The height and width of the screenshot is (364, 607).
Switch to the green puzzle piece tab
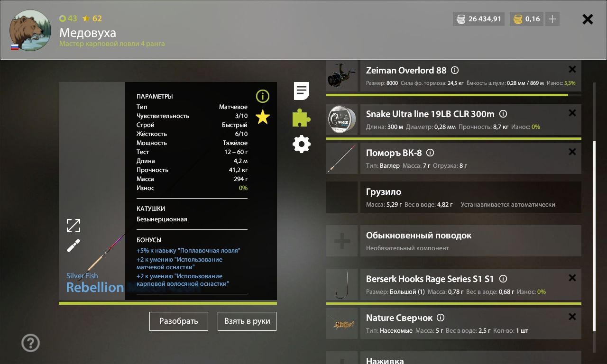(x=302, y=118)
